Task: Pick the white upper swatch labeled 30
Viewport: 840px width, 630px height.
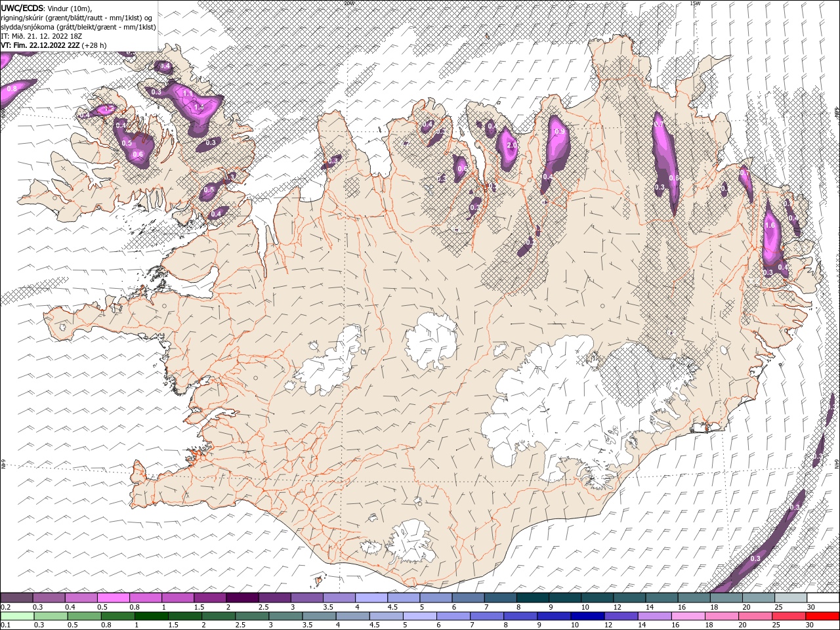Action: coord(823,598)
